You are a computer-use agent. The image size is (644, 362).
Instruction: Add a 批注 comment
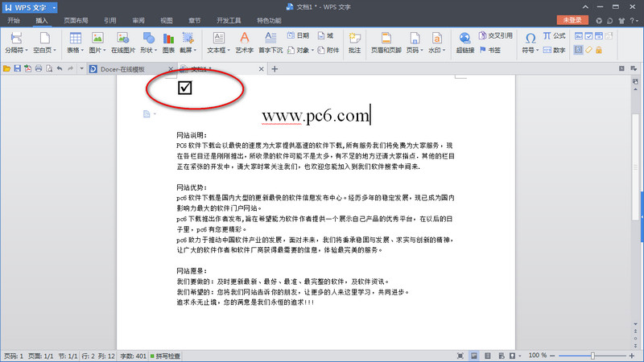point(354,42)
